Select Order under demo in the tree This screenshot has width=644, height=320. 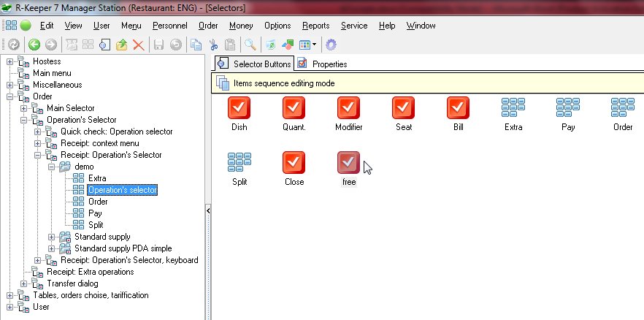[98, 202]
